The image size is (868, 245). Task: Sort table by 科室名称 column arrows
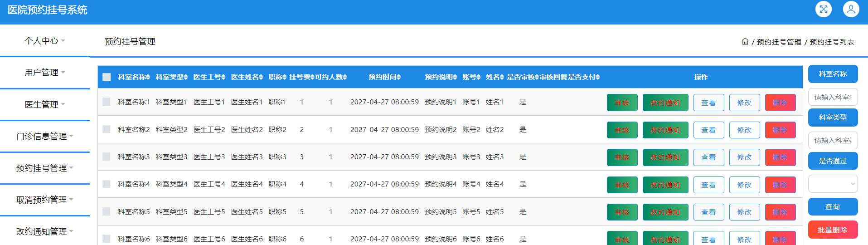148,77
